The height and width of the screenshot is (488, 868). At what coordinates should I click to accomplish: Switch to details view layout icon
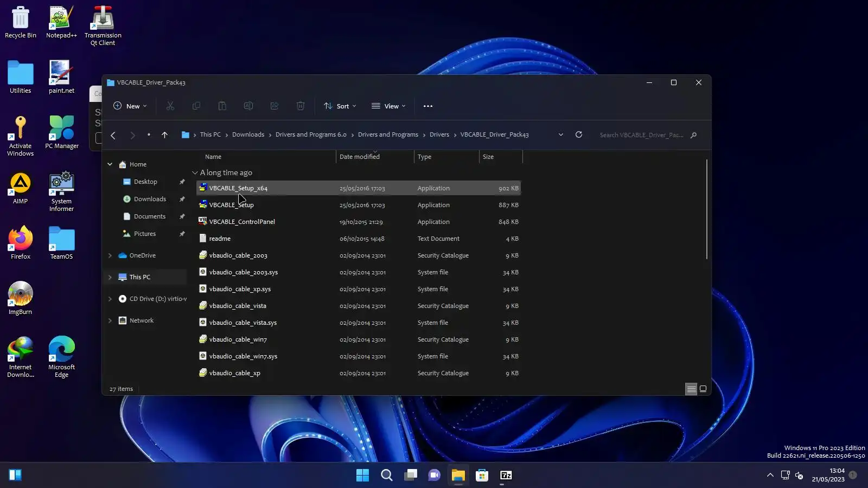[x=691, y=389]
